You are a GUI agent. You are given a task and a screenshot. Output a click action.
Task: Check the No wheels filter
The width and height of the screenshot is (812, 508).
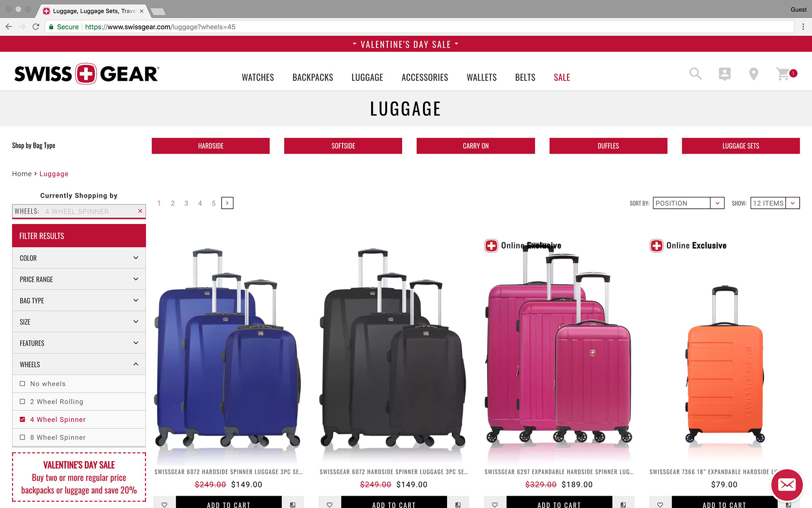coord(22,384)
